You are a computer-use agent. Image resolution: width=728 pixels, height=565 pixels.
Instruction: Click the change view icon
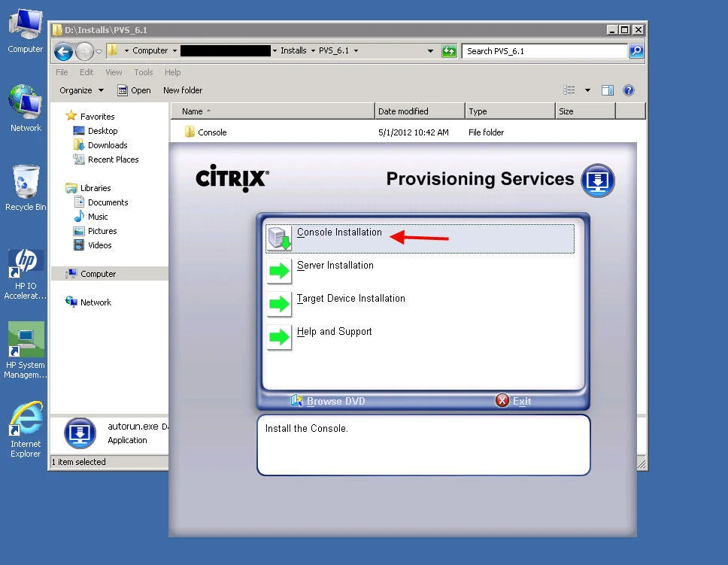(x=569, y=90)
